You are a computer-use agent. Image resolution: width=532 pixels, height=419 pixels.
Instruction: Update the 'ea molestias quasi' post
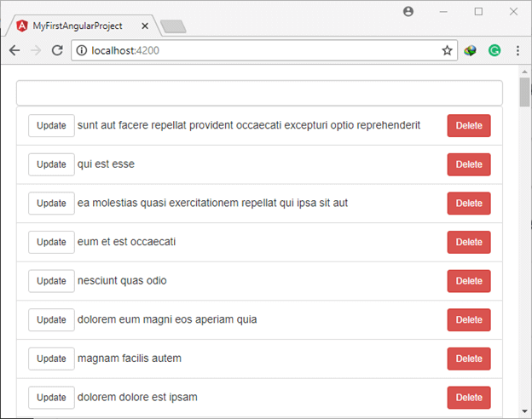click(x=51, y=203)
